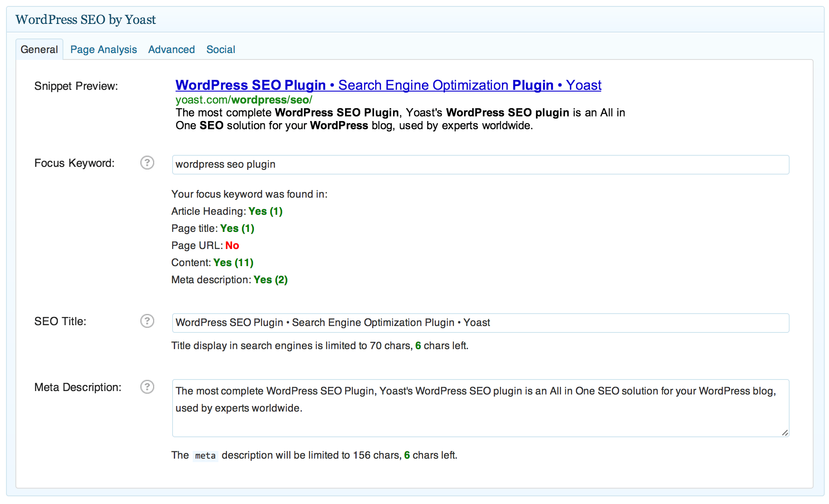Click the highlighted 'meta' code label
The image size is (829, 504).
click(x=205, y=455)
